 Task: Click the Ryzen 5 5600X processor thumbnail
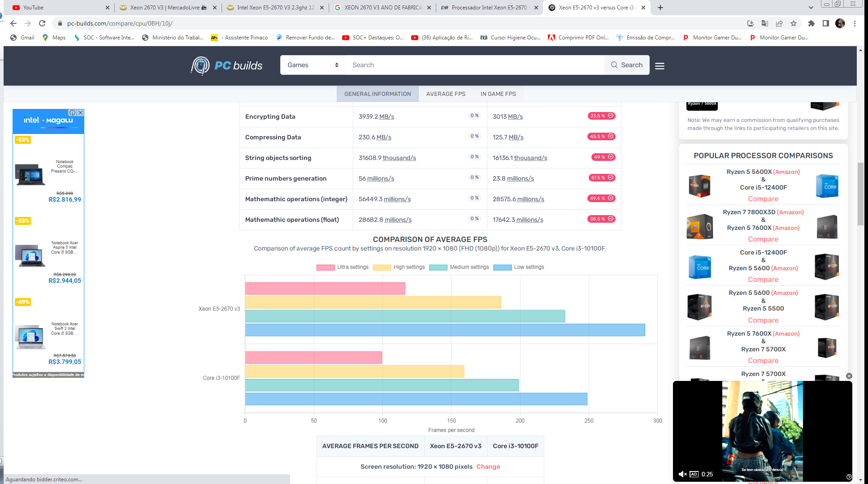[x=699, y=186]
